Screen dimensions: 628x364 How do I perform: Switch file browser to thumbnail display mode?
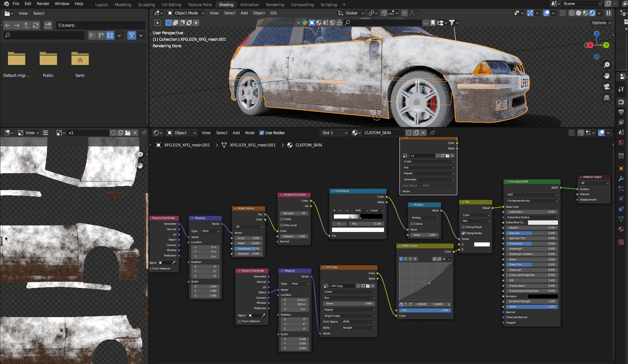pos(110,35)
